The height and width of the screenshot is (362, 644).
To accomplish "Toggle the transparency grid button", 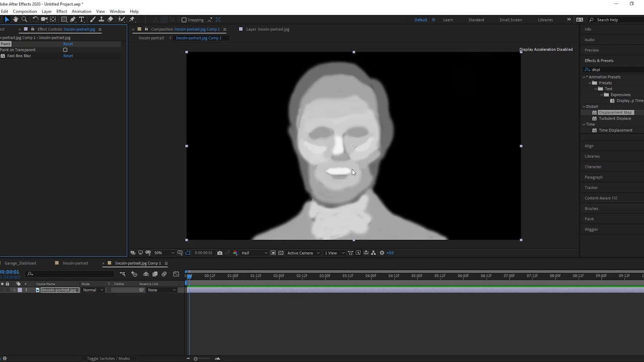I will (281, 253).
